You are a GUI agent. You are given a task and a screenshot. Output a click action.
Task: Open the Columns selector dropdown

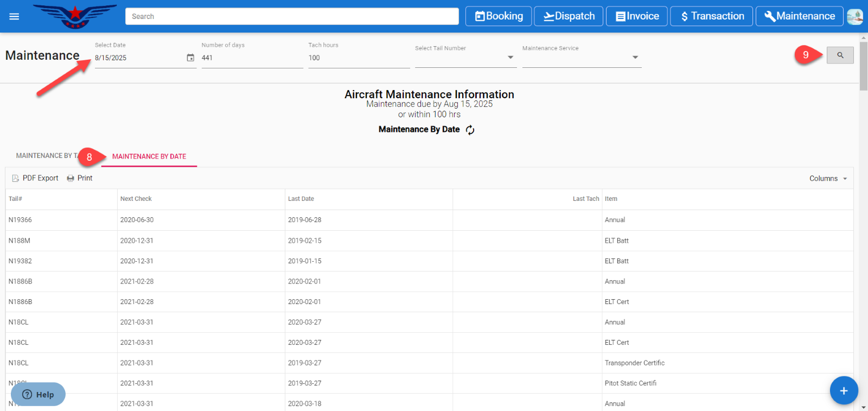[828, 179]
